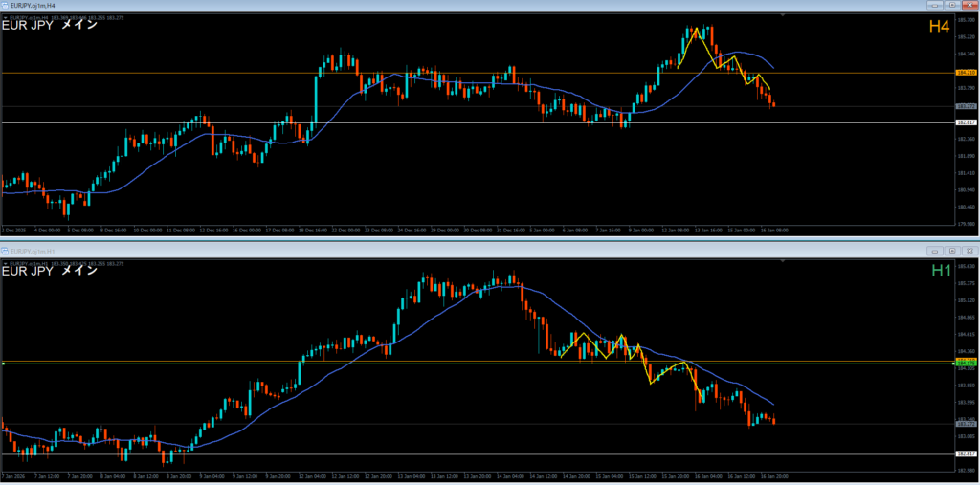This screenshot has height=485, width=980.
Task: Close the top H4 chart window
Action: pyautogui.click(x=970, y=5)
